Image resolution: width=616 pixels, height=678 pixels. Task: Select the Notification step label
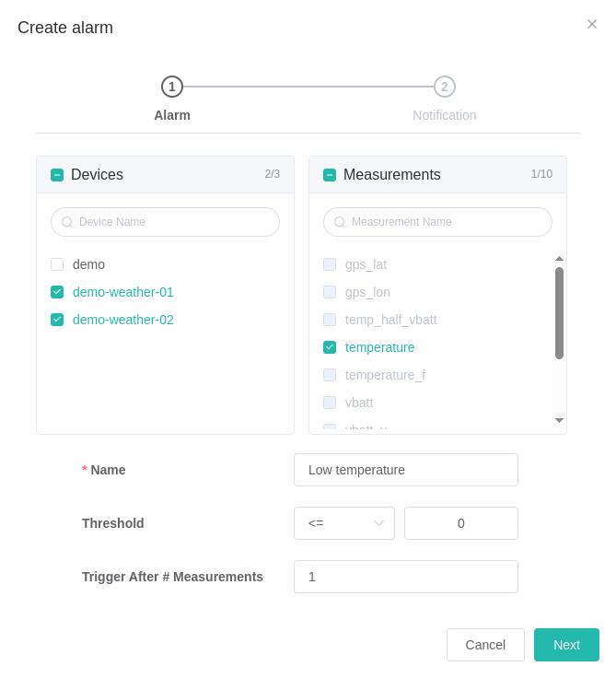pos(445,115)
